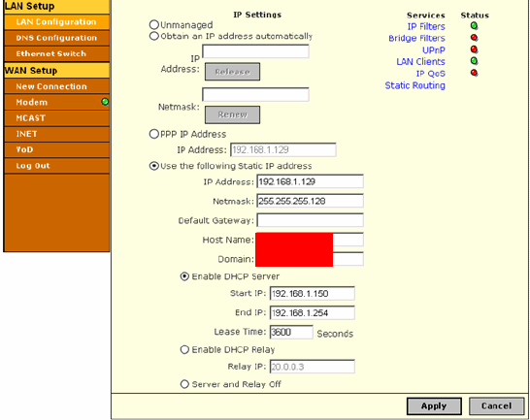
Task: Click the LAN Clients green status indicator
Action: (x=474, y=61)
